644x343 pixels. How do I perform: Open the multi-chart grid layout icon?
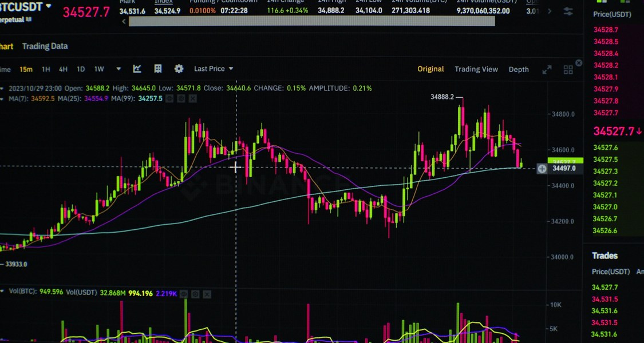(x=568, y=70)
